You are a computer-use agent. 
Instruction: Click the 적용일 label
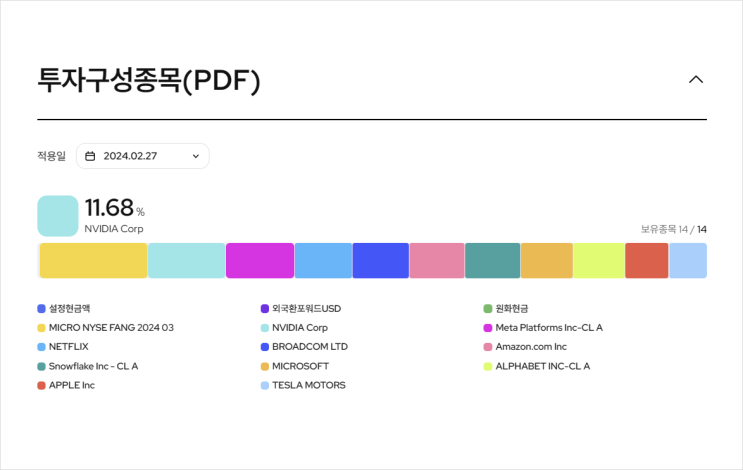tap(52, 156)
